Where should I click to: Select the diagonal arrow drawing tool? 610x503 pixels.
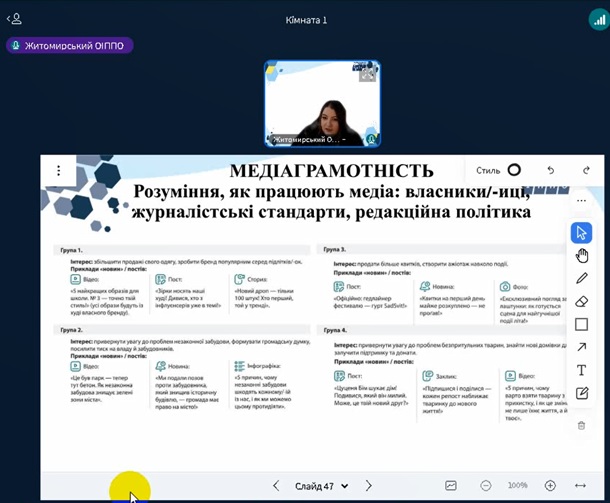coord(582,347)
